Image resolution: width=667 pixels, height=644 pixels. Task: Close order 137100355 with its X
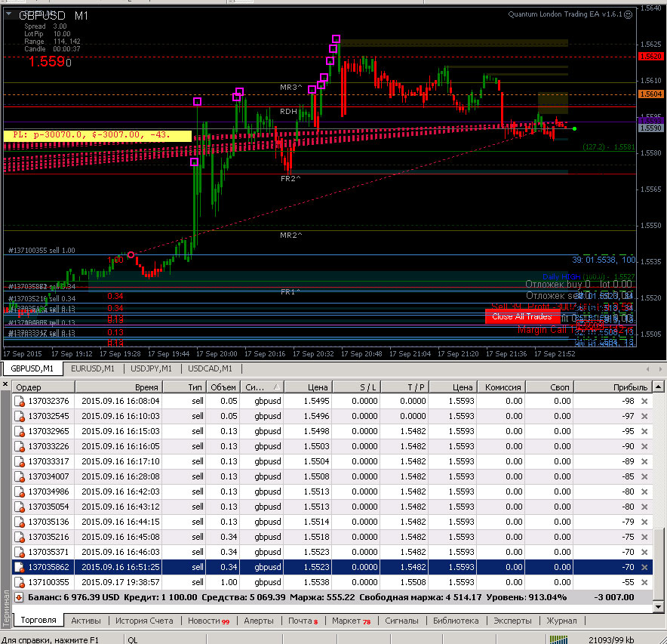[x=644, y=582]
